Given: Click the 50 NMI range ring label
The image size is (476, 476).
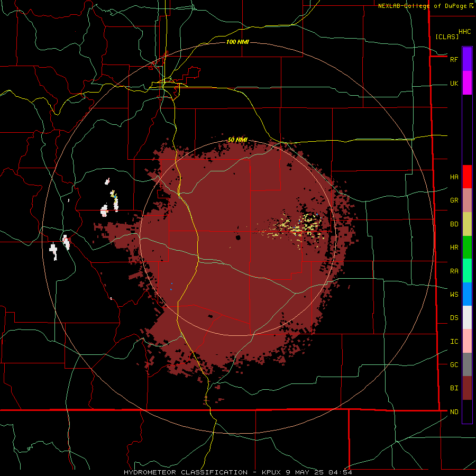Looking at the screenshot, I should click(237, 140).
